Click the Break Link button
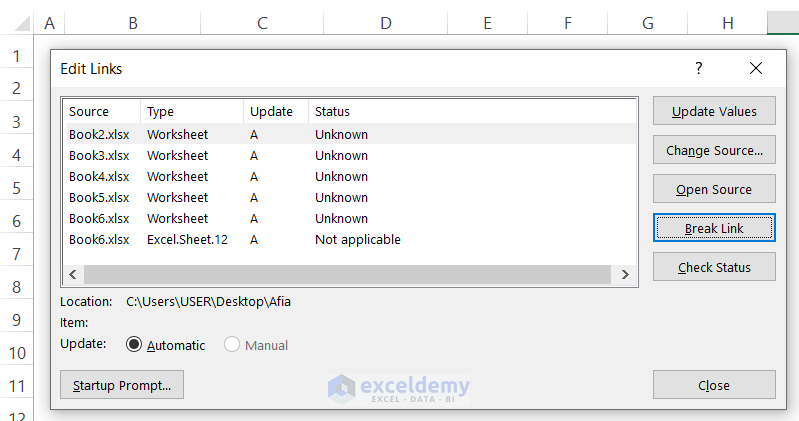This screenshot has height=421, width=799. point(714,229)
